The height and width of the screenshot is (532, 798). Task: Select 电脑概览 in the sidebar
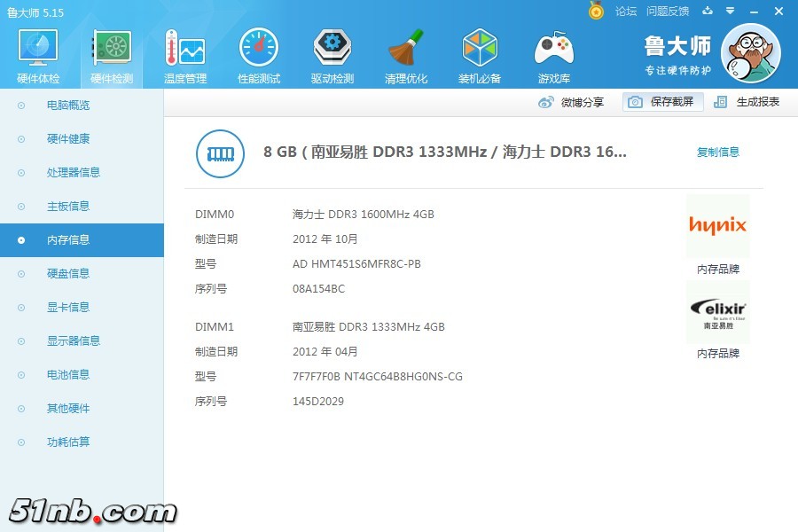(x=68, y=106)
